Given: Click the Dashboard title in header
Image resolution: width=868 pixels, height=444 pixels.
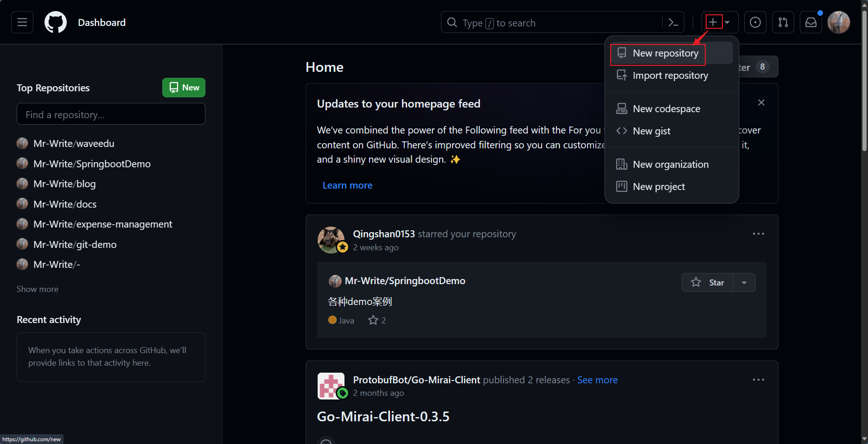Looking at the screenshot, I should (x=102, y=22).
